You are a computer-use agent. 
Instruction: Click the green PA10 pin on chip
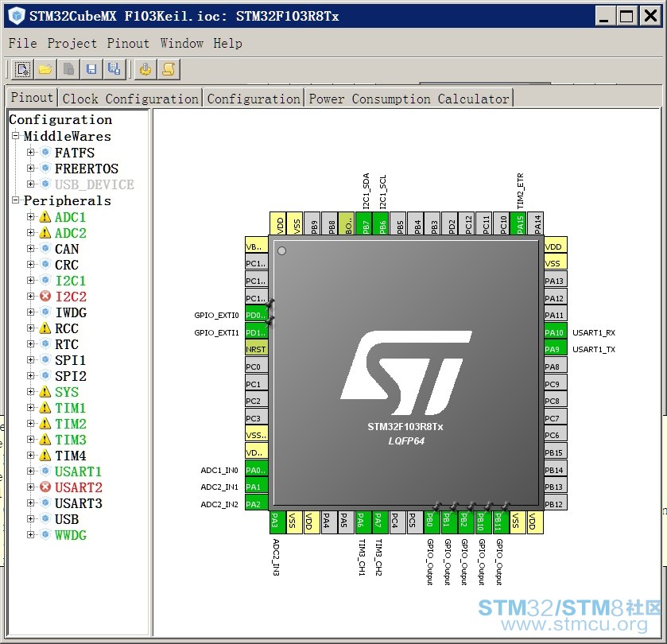[x=556, y=332]
